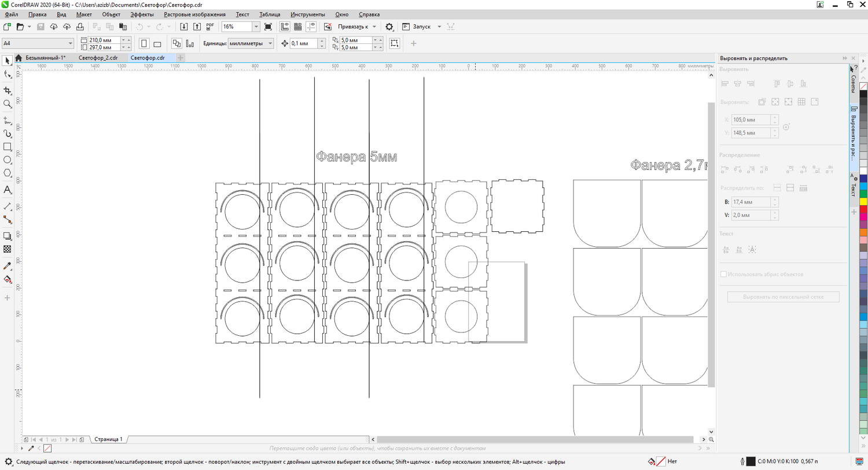Click the Страница 1 page tab

(108, 439)
